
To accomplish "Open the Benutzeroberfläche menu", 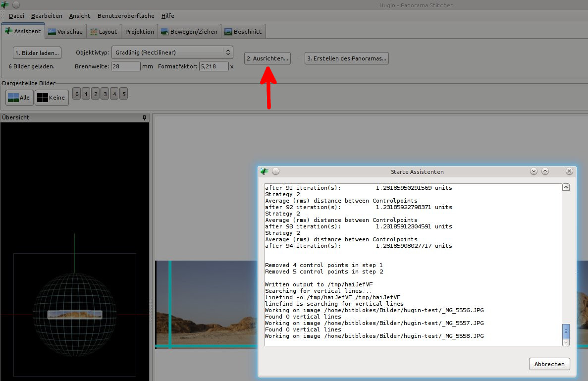I will [x=126, y=16].
